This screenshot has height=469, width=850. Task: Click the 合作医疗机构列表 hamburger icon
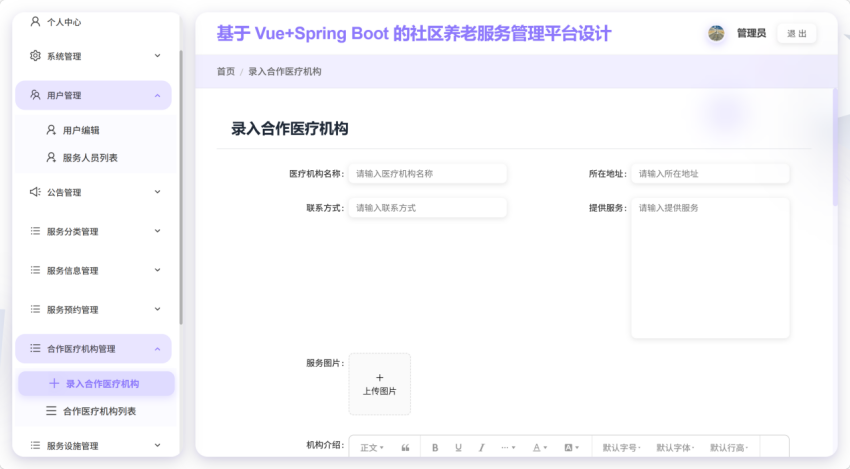click(x=51, y=411)
